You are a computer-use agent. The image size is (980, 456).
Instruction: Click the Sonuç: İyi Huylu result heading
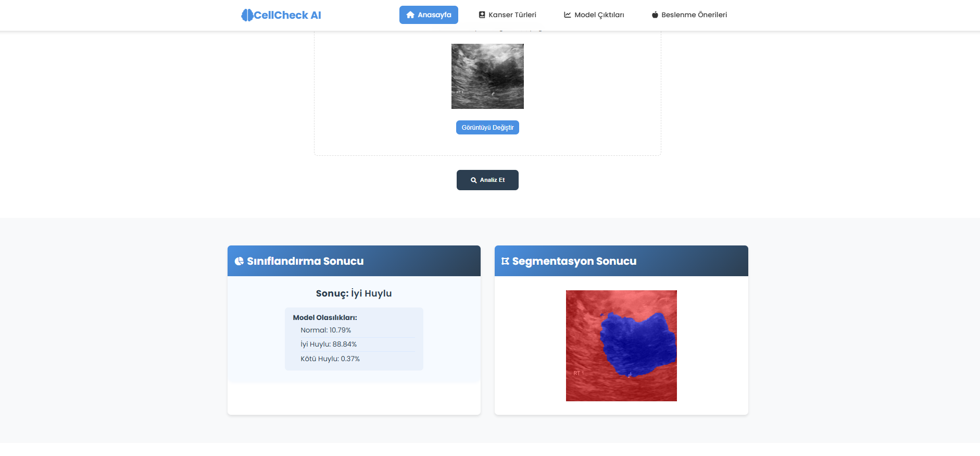[x=354, y=293]
